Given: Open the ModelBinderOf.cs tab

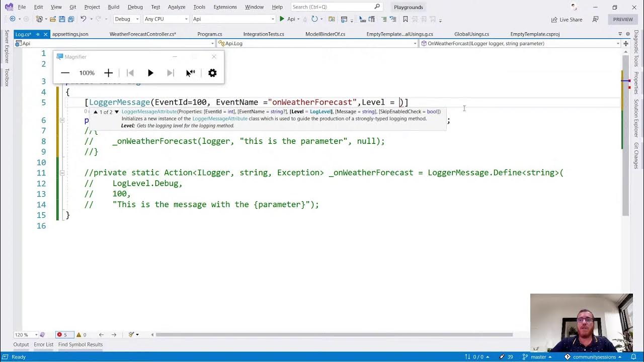Looking at the screenshot, I should tap(326, 34).
